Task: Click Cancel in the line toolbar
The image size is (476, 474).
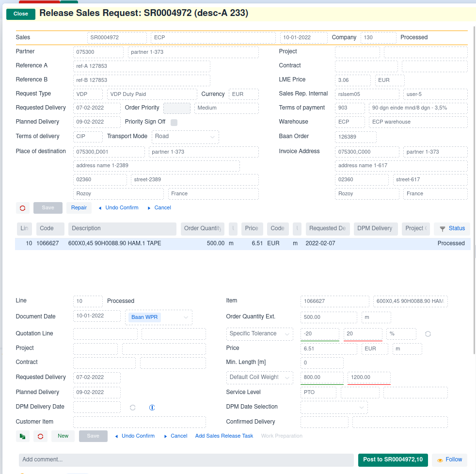Action: (x=176, y=436)
